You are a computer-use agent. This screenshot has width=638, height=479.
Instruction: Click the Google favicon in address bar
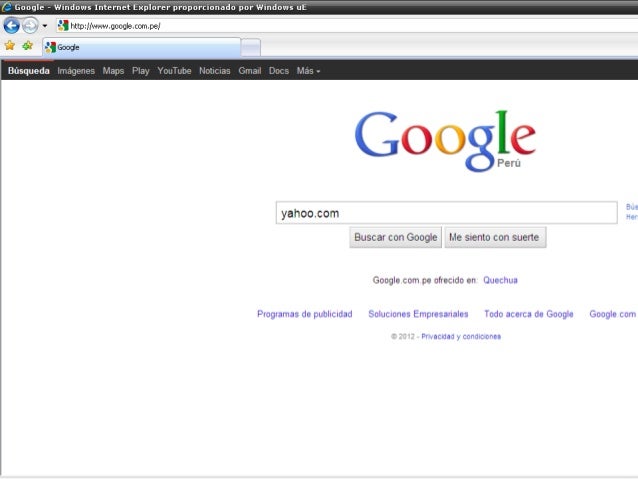63,26
